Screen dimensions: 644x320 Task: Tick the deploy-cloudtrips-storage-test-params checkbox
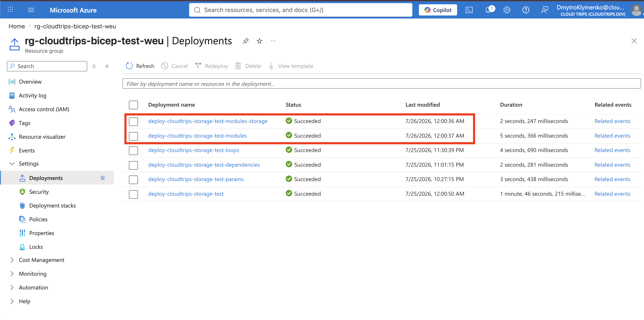[133, 180]
